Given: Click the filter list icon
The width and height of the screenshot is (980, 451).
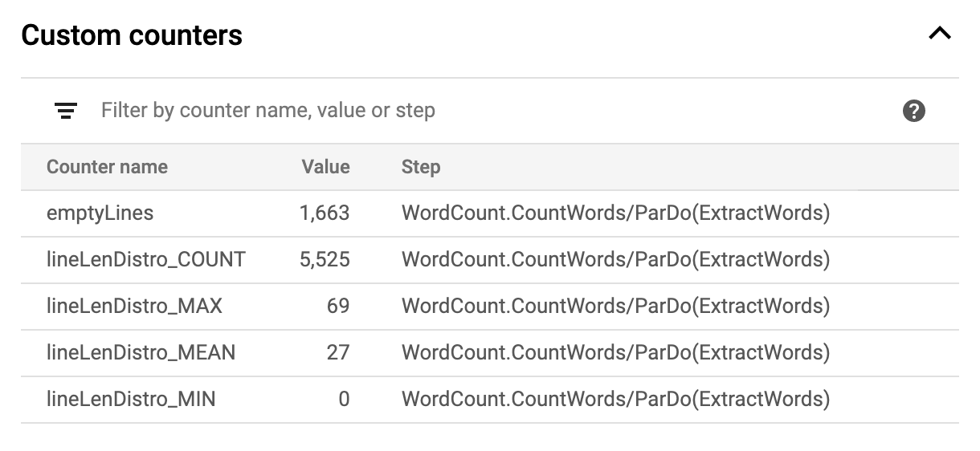Looking at the screenshot, I should pos(66,111).
